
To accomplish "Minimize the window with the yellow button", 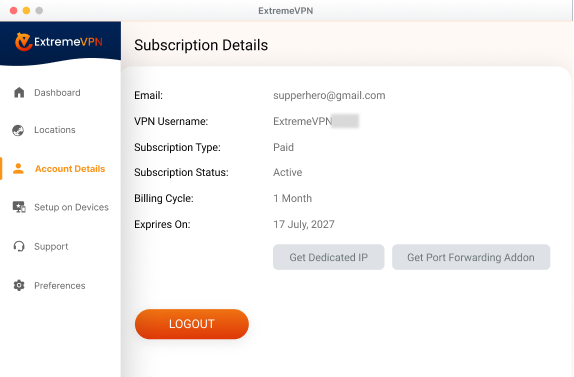I will tap(26, 11).
